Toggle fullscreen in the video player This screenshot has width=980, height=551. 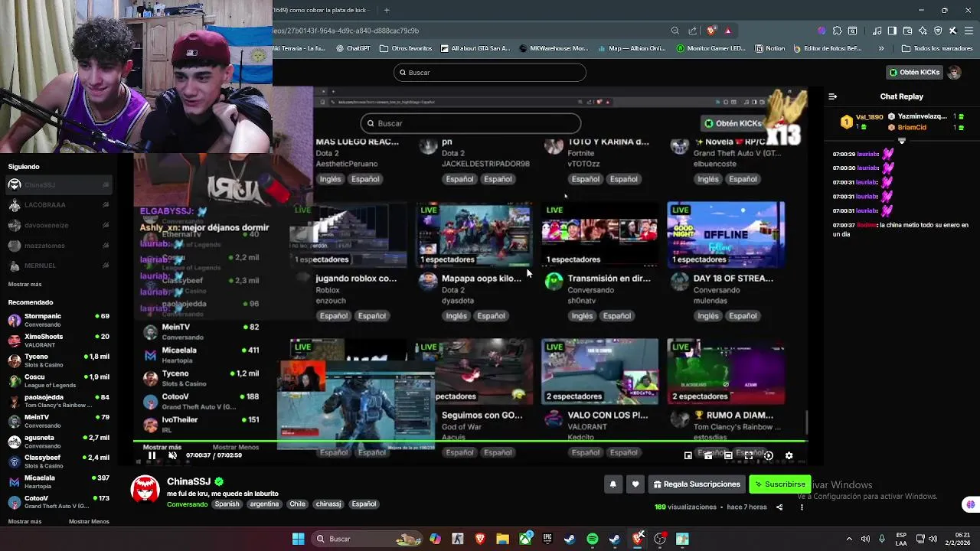point(748,455)
